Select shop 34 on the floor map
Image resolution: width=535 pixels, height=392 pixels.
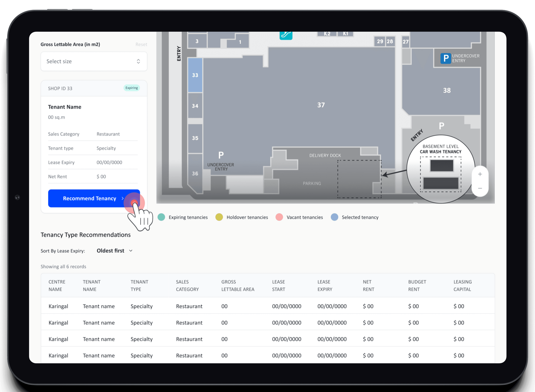195,106
